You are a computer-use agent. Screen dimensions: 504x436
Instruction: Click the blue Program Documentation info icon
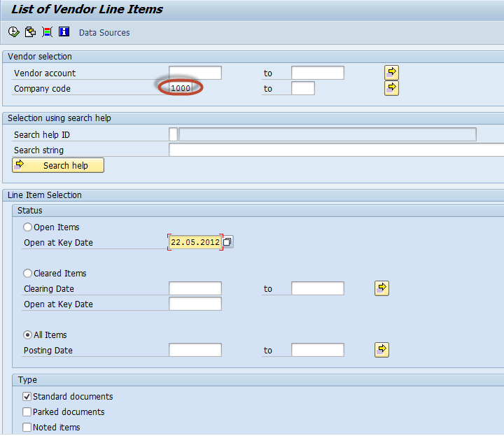tap(64, 32)
